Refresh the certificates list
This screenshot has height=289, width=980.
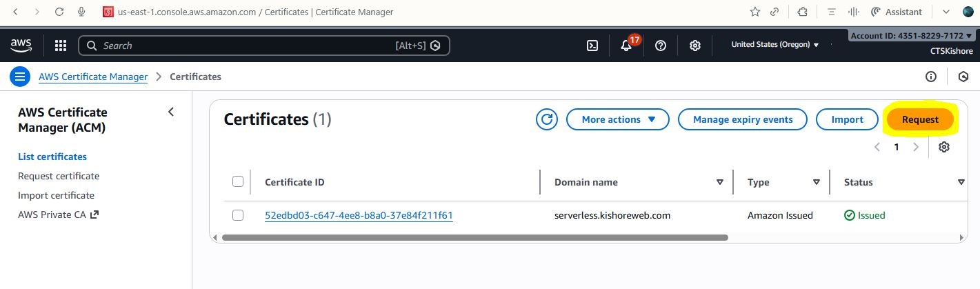546,119
